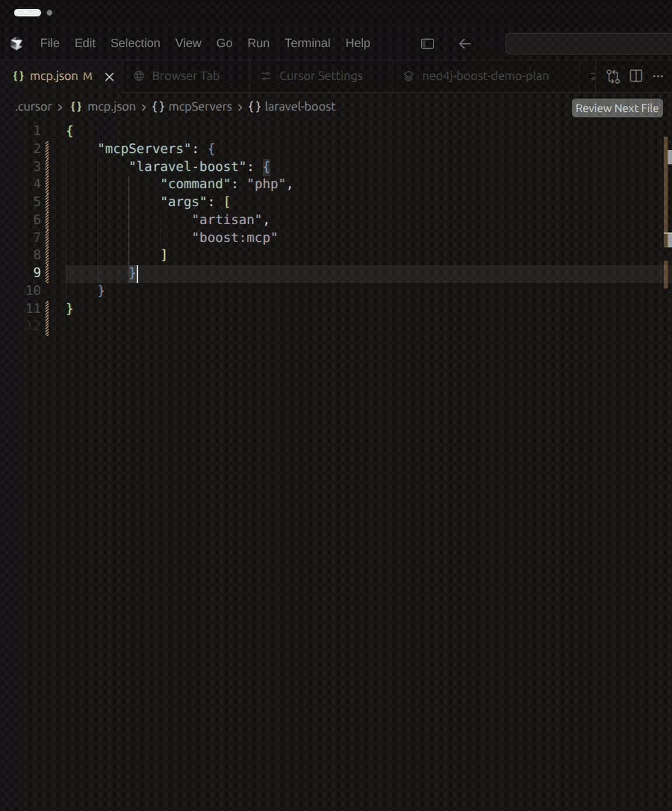This screenshot has height=811, width=672.
Task: Click the sliders icon on Cursor Settings
Action: (266, 76)
